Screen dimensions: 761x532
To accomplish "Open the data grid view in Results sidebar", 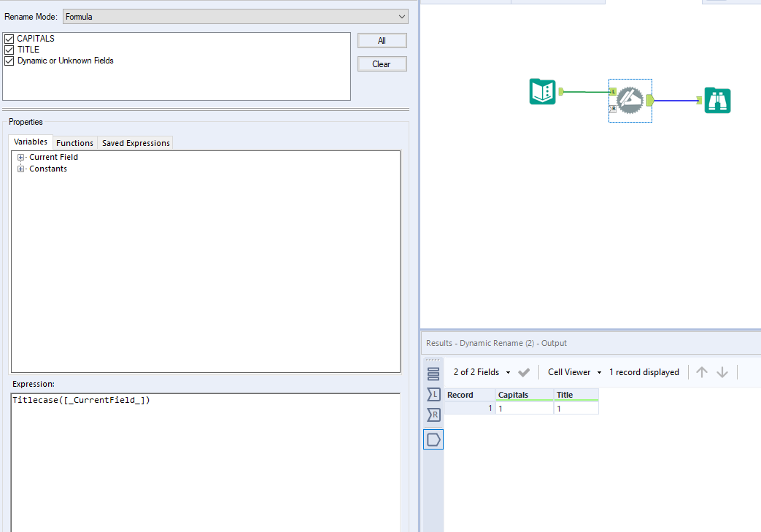I will coord(433,372).
